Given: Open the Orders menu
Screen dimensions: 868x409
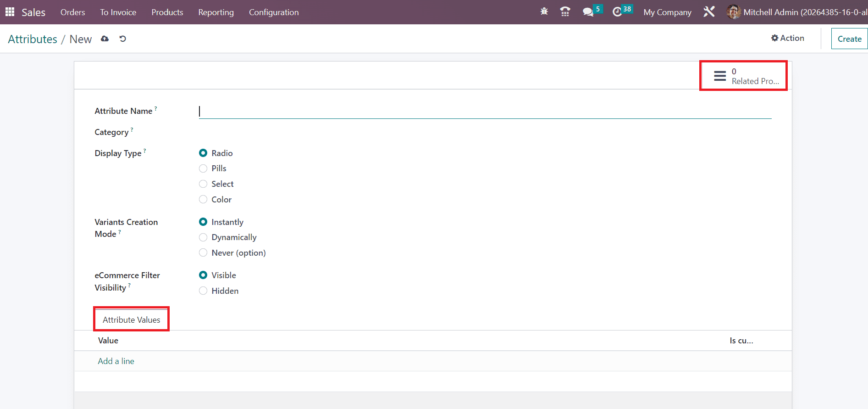Looking at the screenshot, I should coord(72,12).
